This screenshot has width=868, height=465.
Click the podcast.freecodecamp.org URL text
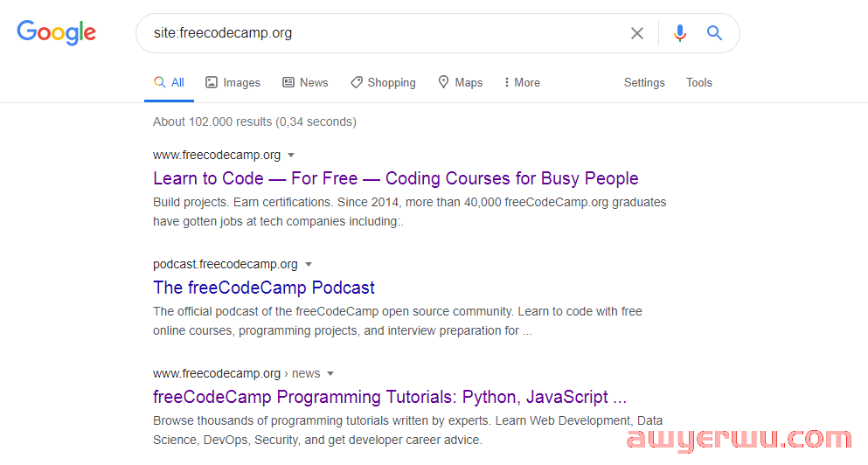click(x=226, y=264)
